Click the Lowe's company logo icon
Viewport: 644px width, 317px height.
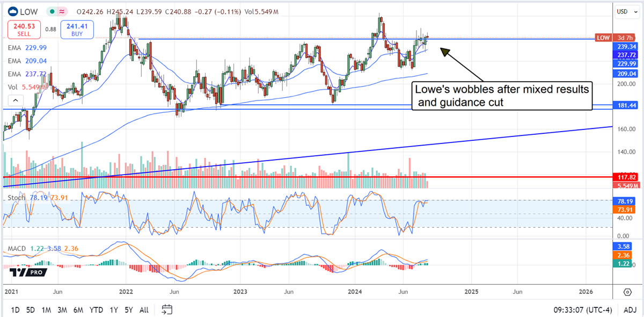[12, 11]
